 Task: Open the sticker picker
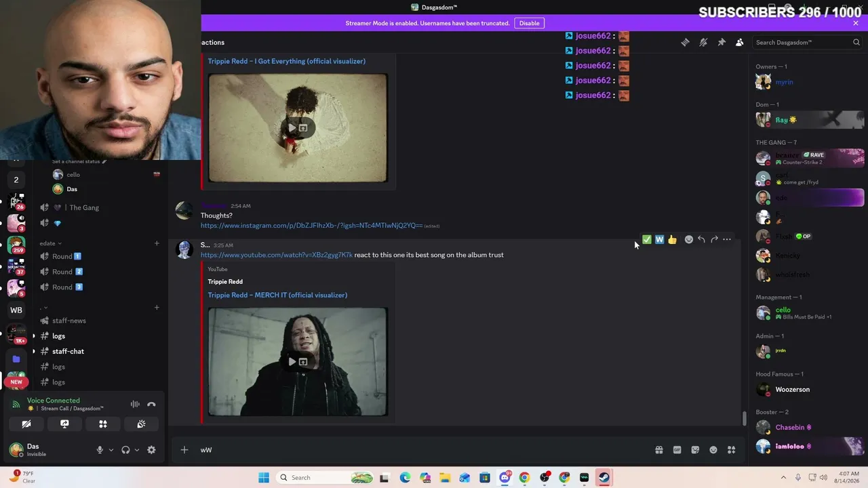pyautogui.click(x=695, y=449)
